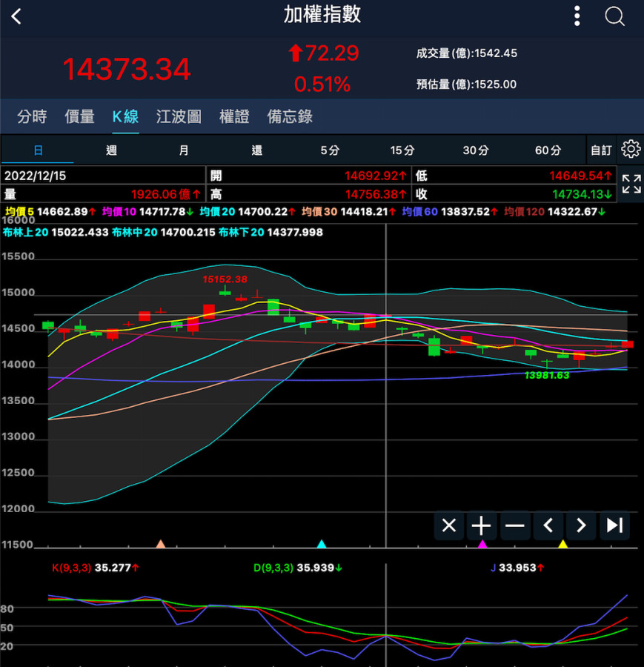Select monthly 月 chart period

(x=184, y=150)
